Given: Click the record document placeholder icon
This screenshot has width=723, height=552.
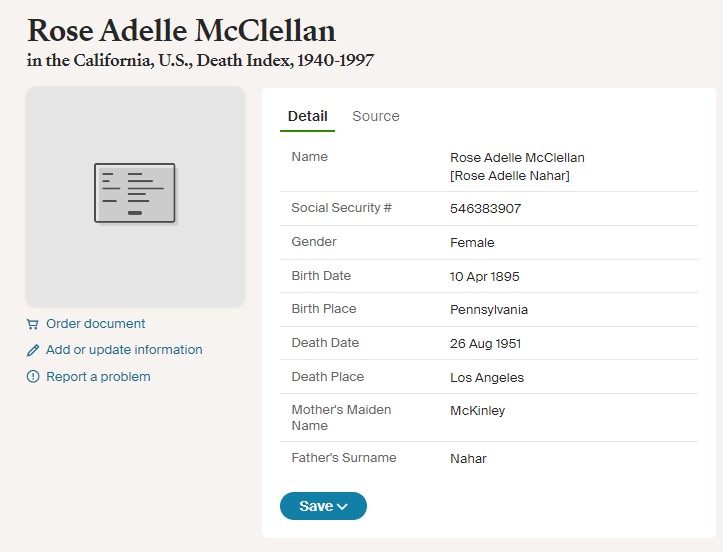Looking at the screenshot, I should point(135,193).
